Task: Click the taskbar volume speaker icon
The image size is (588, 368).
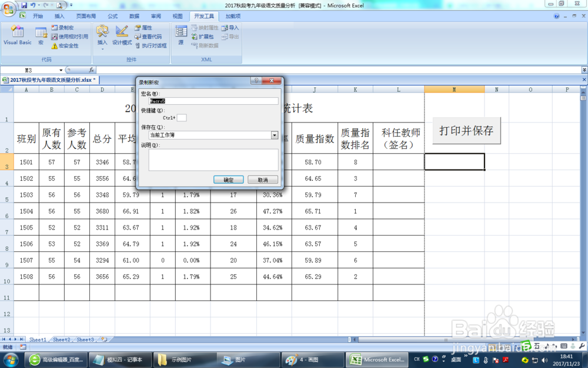Action: coord(544,360)
